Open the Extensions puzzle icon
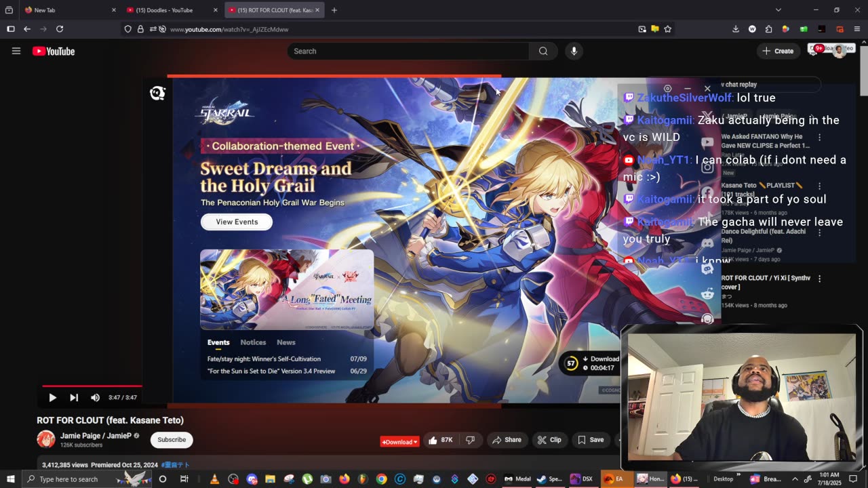 [x=768, y=29]
